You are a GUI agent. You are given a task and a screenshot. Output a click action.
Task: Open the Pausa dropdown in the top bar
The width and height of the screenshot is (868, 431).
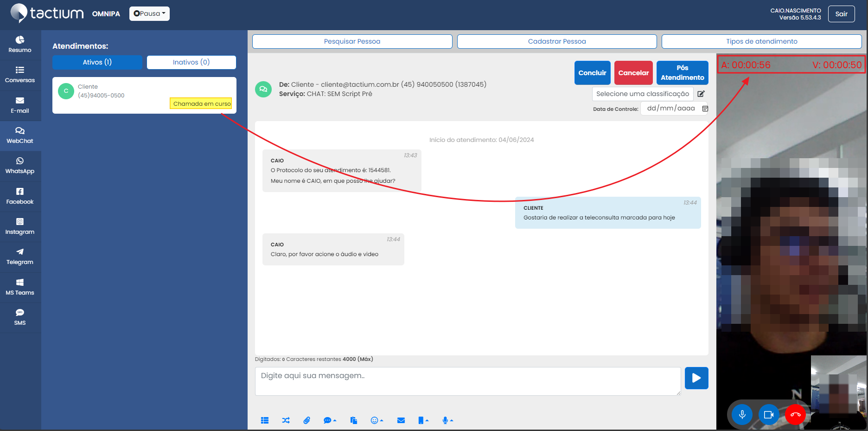coord(149,13)
